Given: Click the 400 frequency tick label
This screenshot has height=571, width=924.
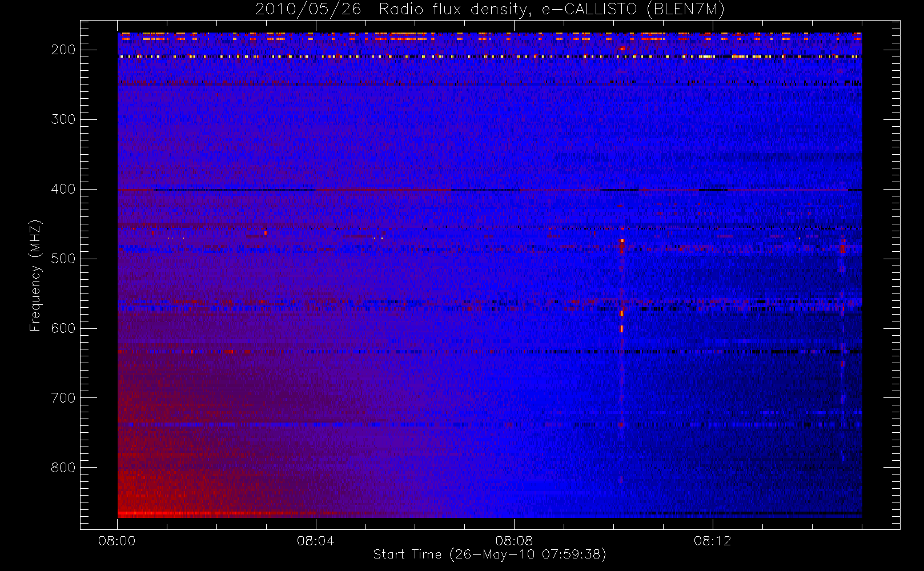Looking at the screenshot, I should coord(63,189).
